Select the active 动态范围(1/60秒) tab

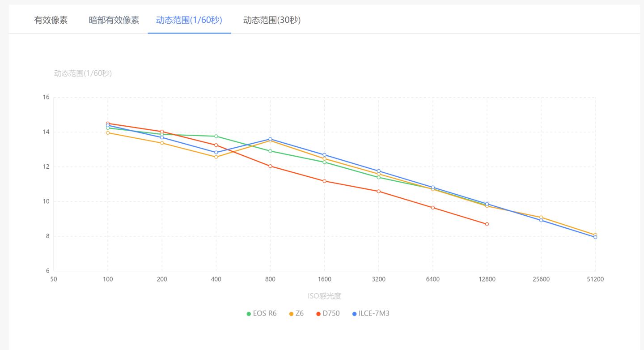pos(189,20)
